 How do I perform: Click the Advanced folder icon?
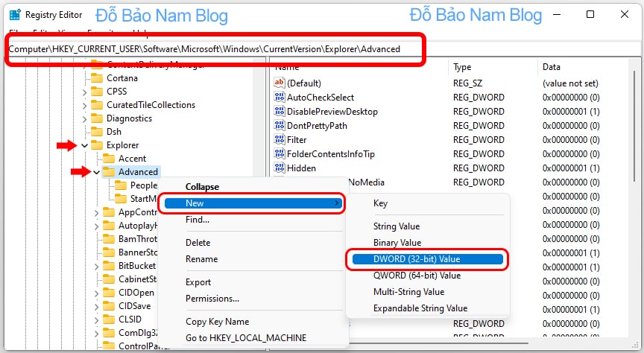point(109,172)
